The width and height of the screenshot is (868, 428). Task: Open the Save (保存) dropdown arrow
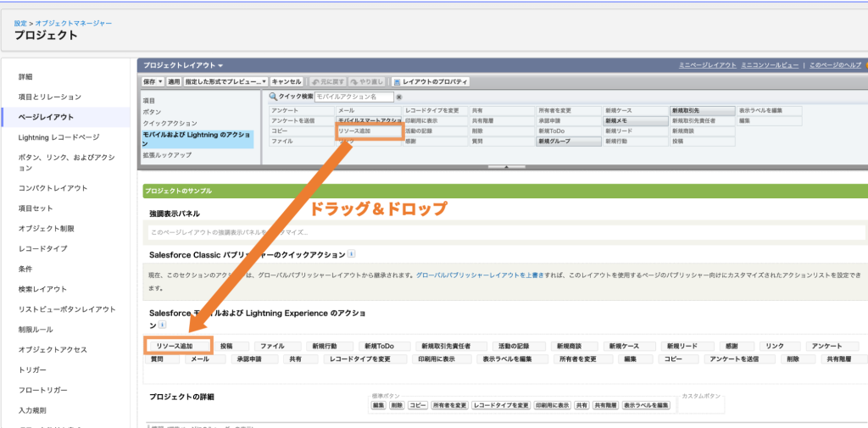coord(160,81)
